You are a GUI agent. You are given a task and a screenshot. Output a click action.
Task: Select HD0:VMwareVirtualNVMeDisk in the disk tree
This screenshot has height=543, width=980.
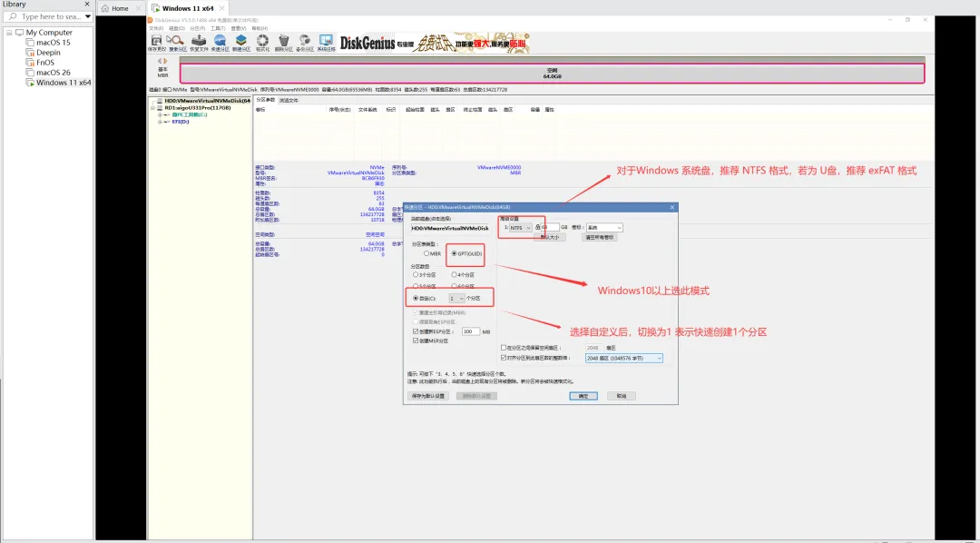coord(203,100)
